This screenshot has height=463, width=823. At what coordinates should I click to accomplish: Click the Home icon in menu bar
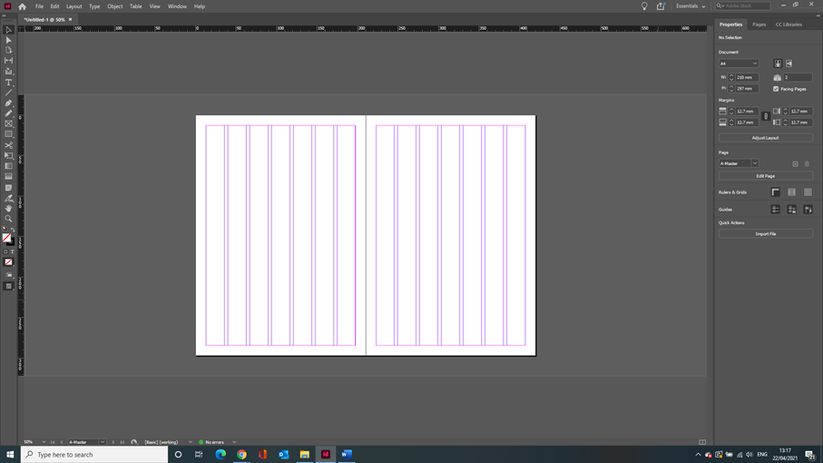tap(22, 6)
